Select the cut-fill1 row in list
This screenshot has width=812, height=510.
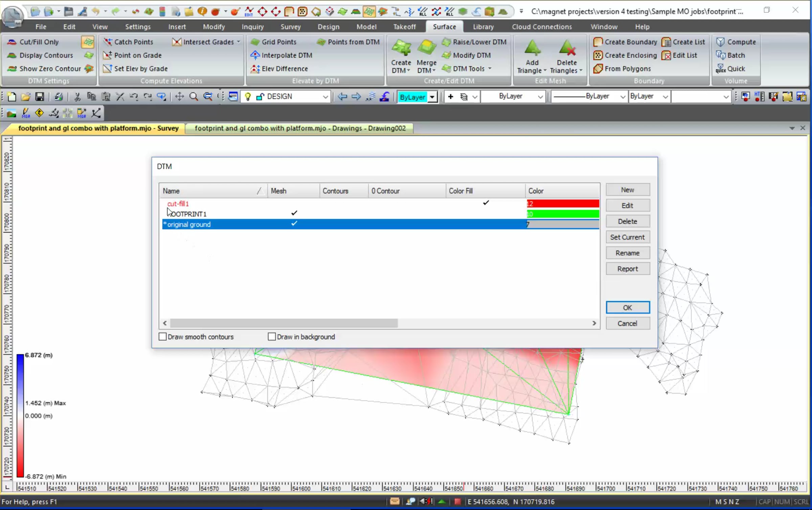[x=381, y=203]
